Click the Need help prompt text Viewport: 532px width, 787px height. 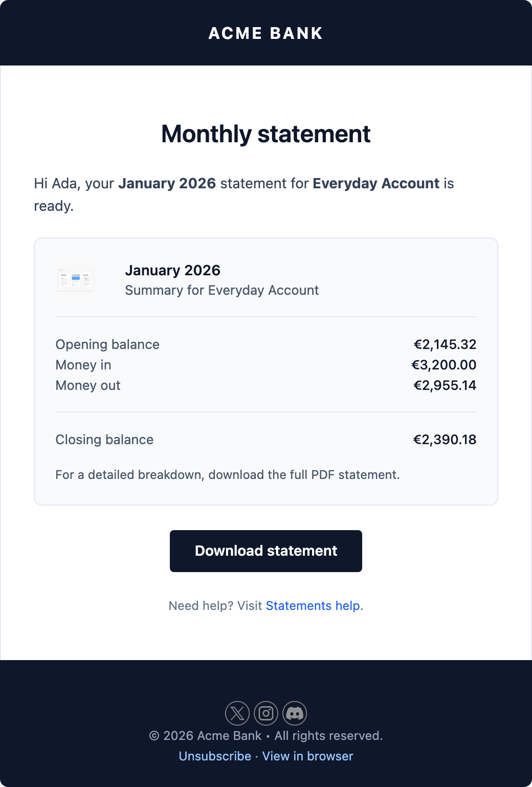216,605
